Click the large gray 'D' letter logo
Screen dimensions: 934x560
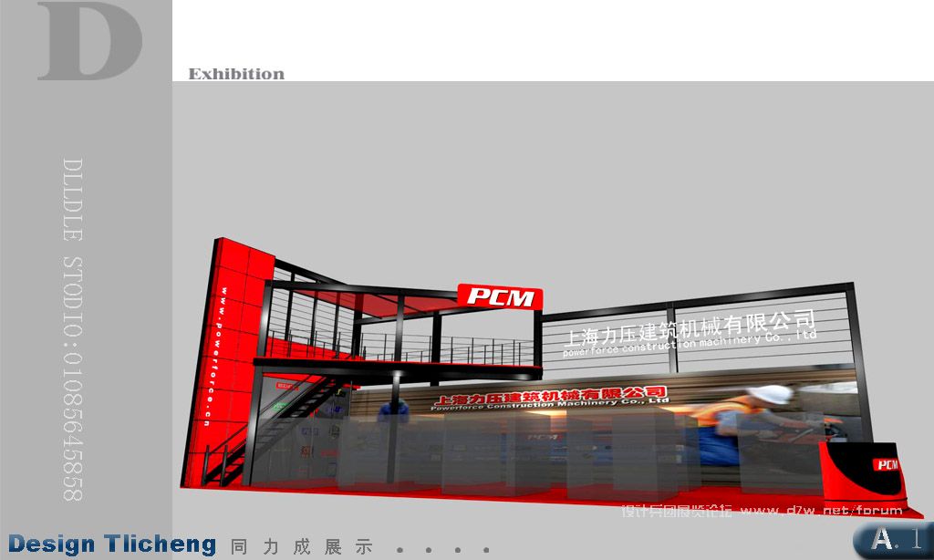(90, 40)
